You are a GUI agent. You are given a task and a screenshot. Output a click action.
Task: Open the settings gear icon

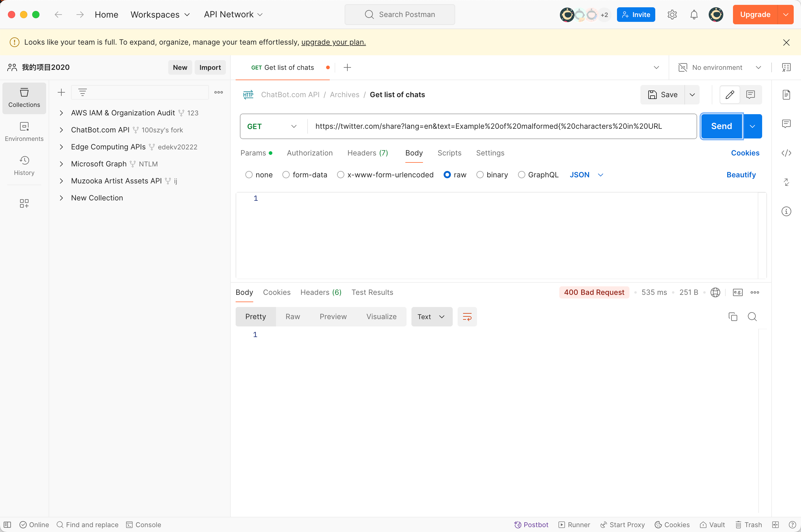672,15
